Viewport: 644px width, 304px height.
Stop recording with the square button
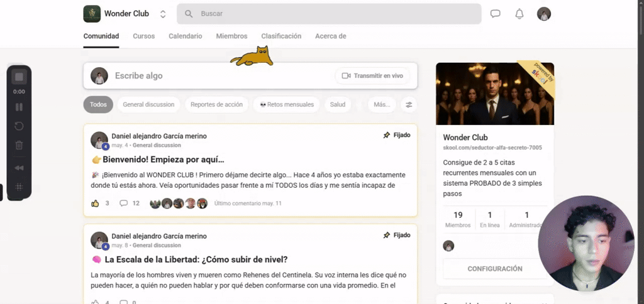tap(19, 77)
